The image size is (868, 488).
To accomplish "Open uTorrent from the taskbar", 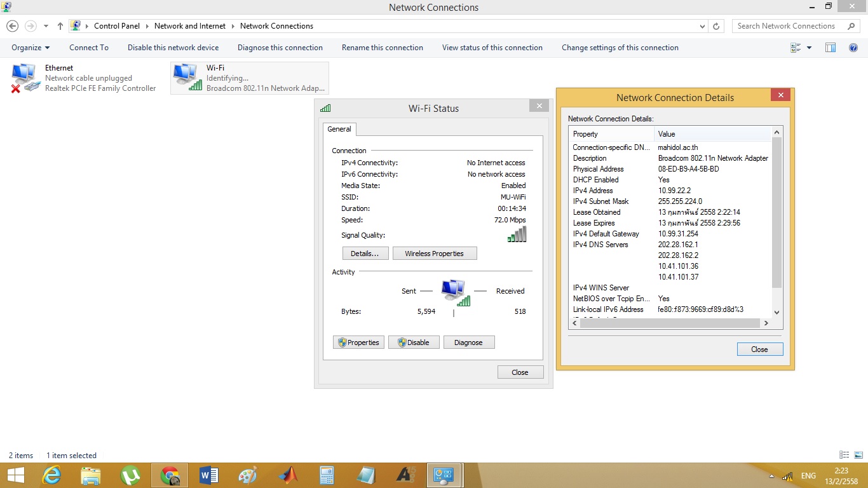I will pyautogui.click(x=130, y=475).
